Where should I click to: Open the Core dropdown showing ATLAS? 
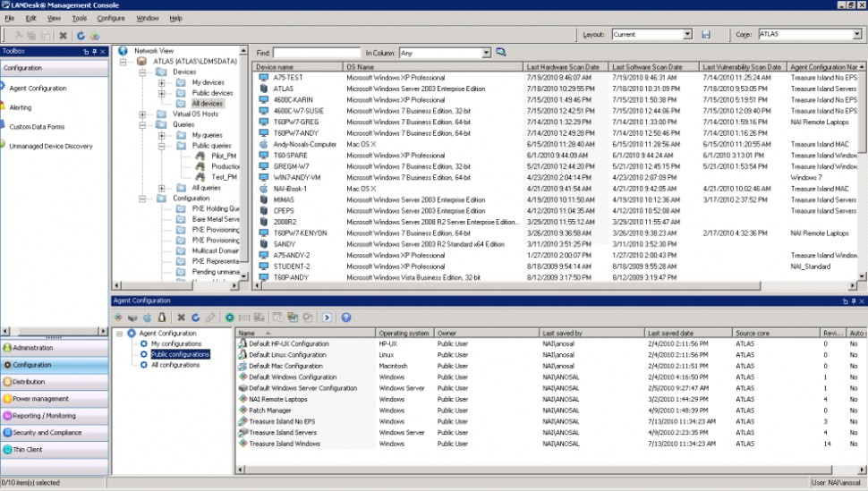[x=857, y=34]
